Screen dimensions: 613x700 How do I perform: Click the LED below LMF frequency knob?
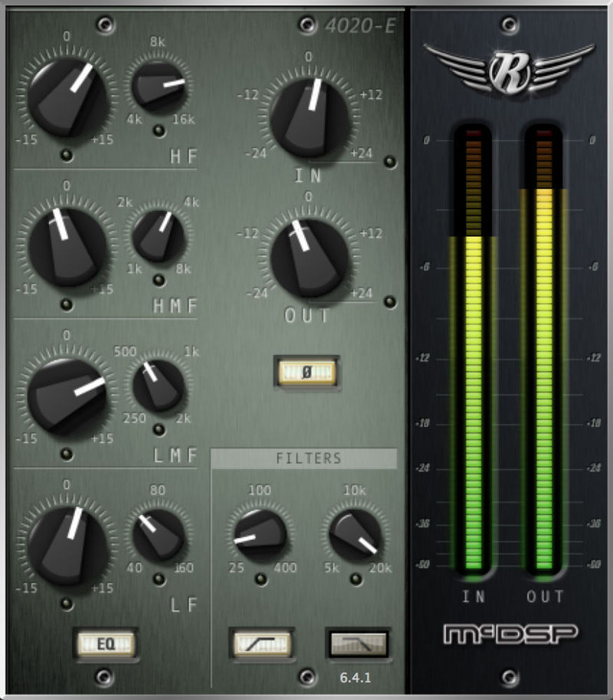click(159, 429)
